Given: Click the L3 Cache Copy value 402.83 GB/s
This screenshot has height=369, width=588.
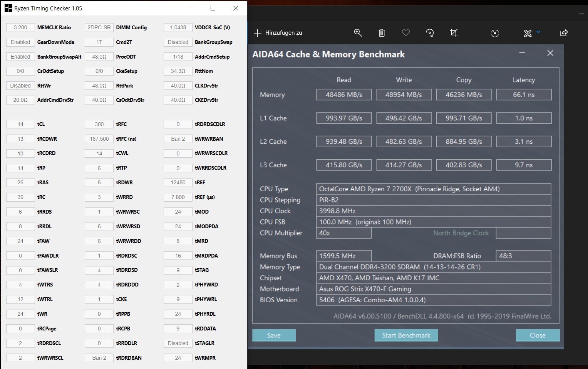Looking at the screenshot, I should click(464, 165).
